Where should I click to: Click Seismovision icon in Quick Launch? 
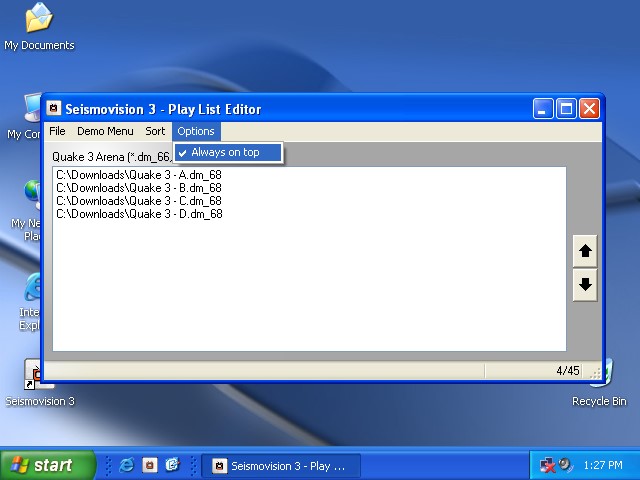pyautogui.click(x=149, y=465)
